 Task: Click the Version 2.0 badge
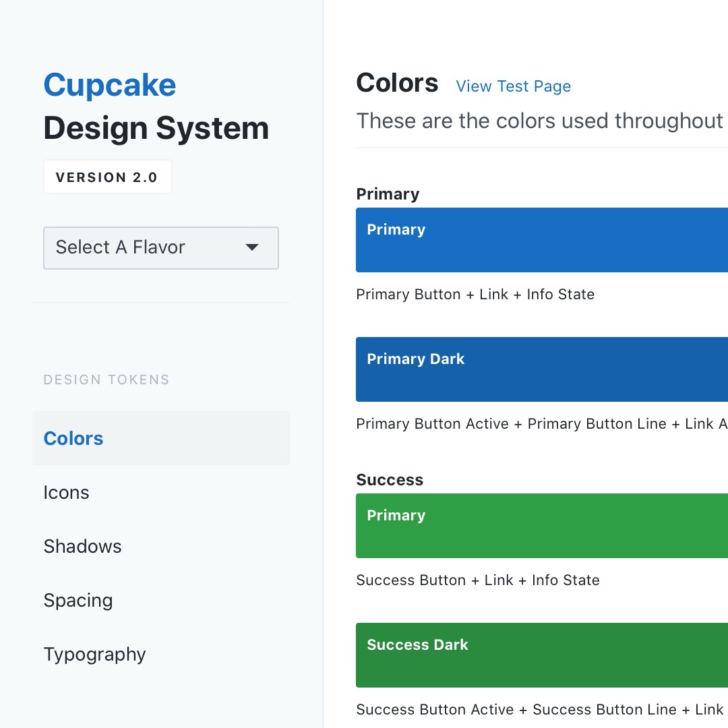[x=107, y=177]
